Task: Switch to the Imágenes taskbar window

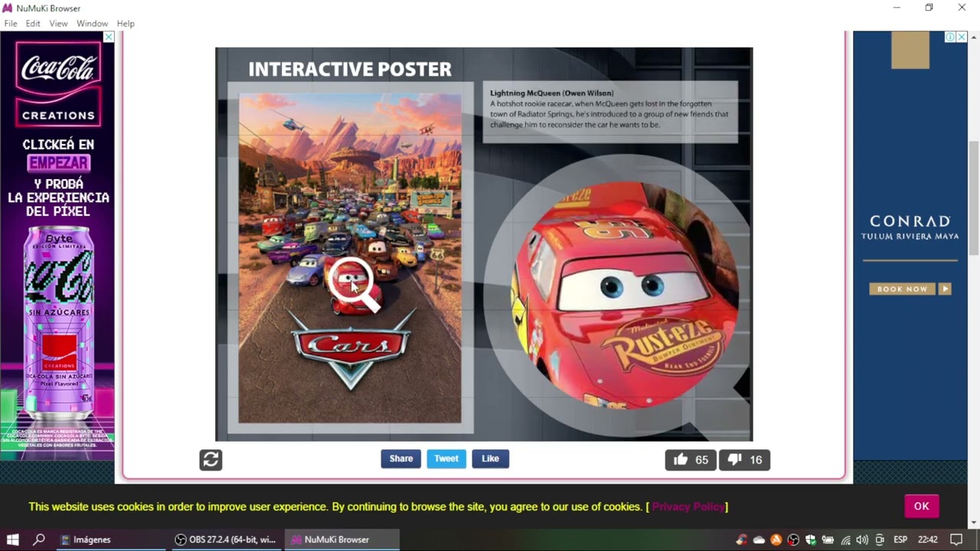Action: (x=112, y=540)
